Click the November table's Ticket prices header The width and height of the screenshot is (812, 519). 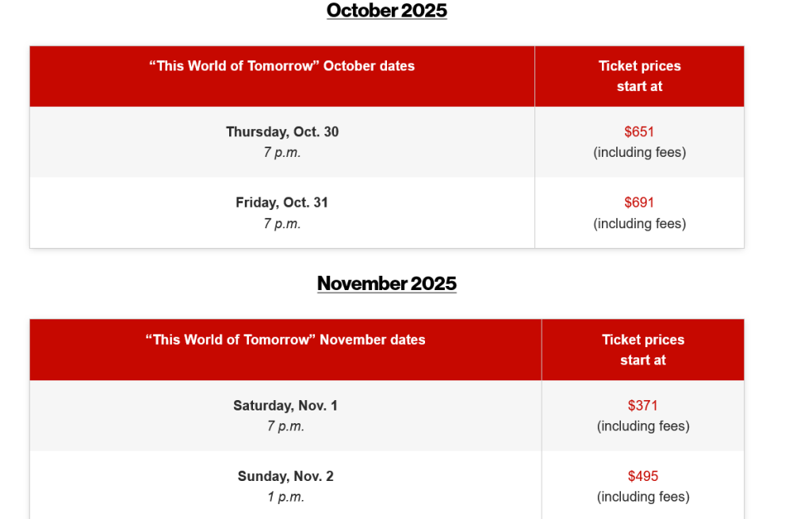tap(643, 349)
